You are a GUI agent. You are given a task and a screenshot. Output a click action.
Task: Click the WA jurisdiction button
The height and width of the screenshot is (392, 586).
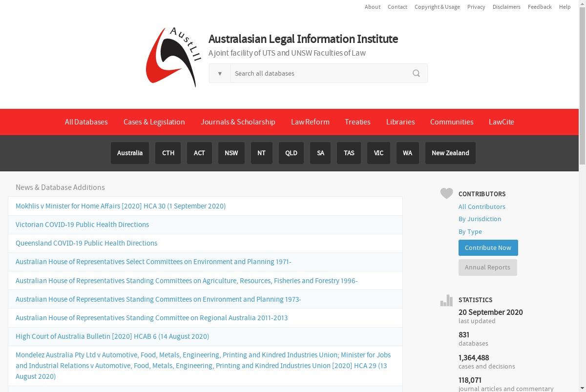[408, 153]
